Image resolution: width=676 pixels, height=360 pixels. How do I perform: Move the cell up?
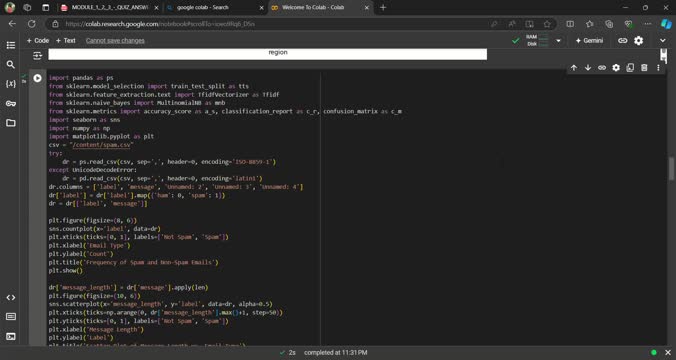click(x=574, y=68)
